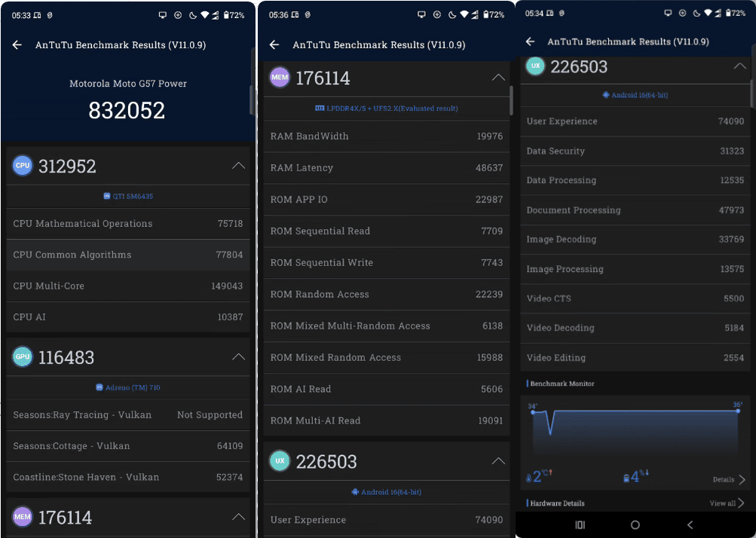Screen dimensions: 756x538
Task: Select the RAM Latency row
Action: (x=387, y=168)
